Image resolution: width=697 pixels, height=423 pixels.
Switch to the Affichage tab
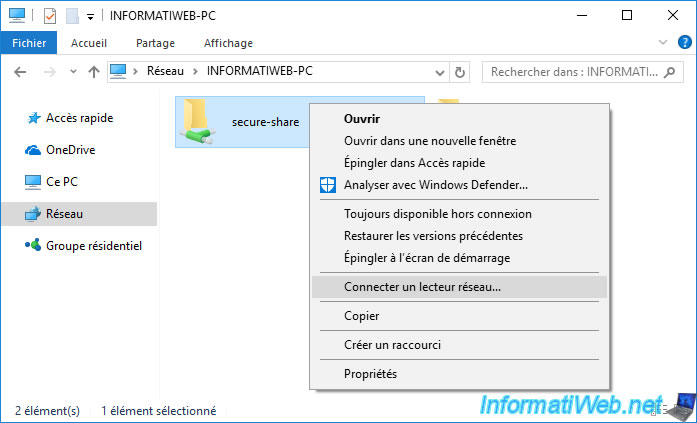[x=228, y=43]
